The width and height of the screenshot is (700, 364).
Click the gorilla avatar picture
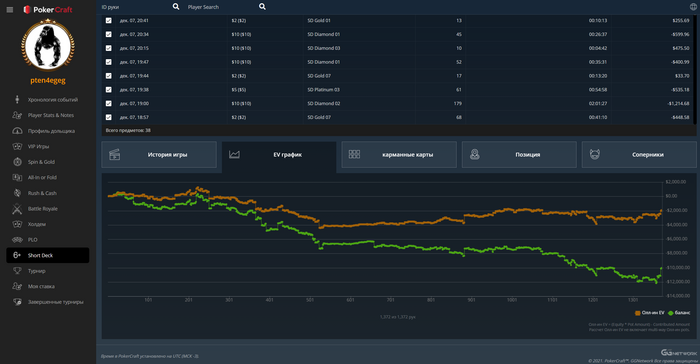pos(48,46)
